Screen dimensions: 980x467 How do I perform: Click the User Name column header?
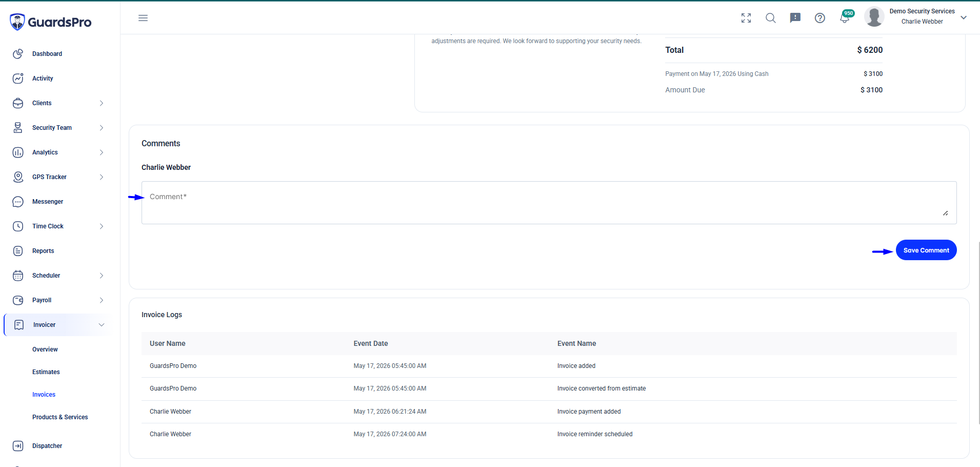[x=168, y=343]
